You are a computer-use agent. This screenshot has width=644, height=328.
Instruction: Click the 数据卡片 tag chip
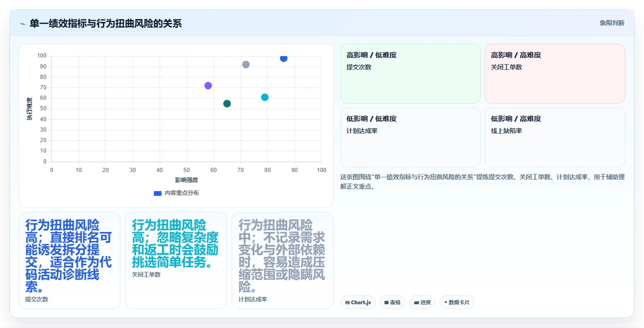457,302
